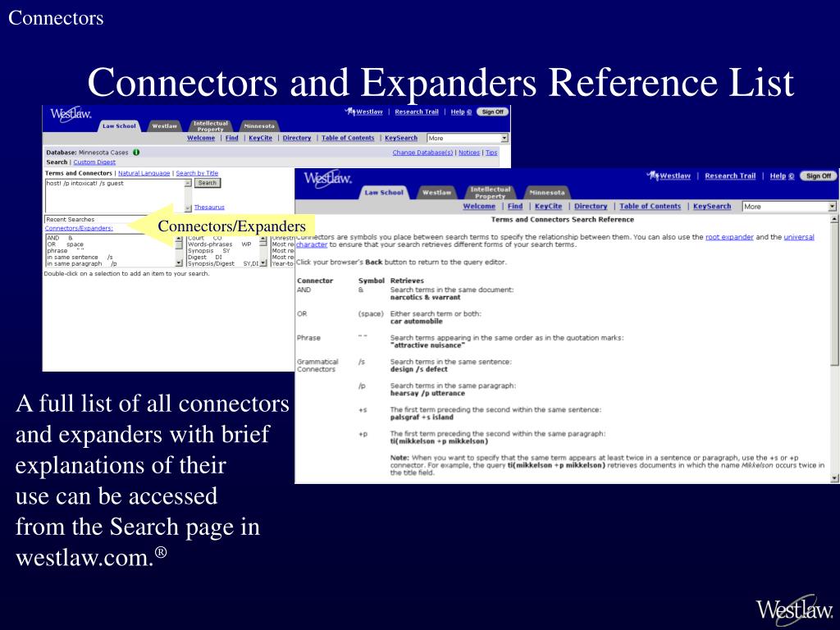Click scroll-down arrow of connectors list
Viewport: 840px width, 630px height.
[179, 263]
